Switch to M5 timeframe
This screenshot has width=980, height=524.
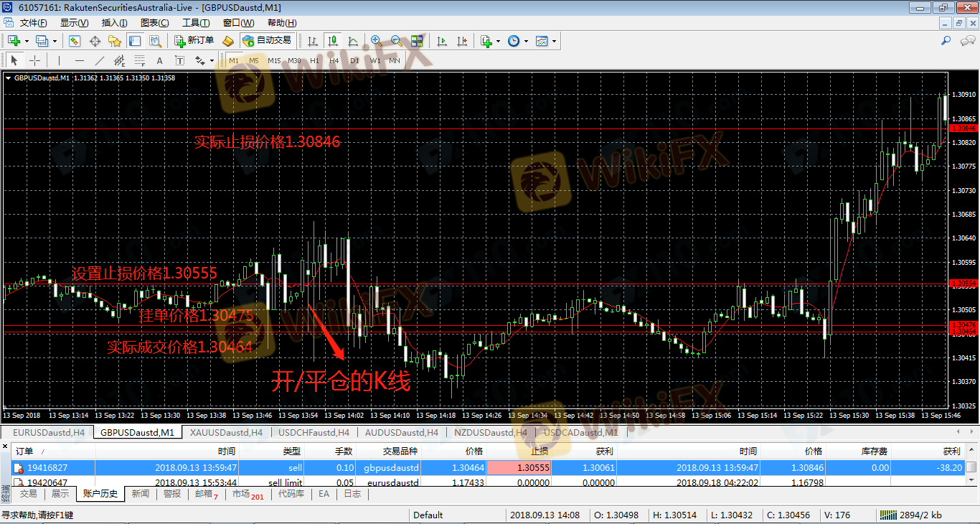[x=254, y=61]
